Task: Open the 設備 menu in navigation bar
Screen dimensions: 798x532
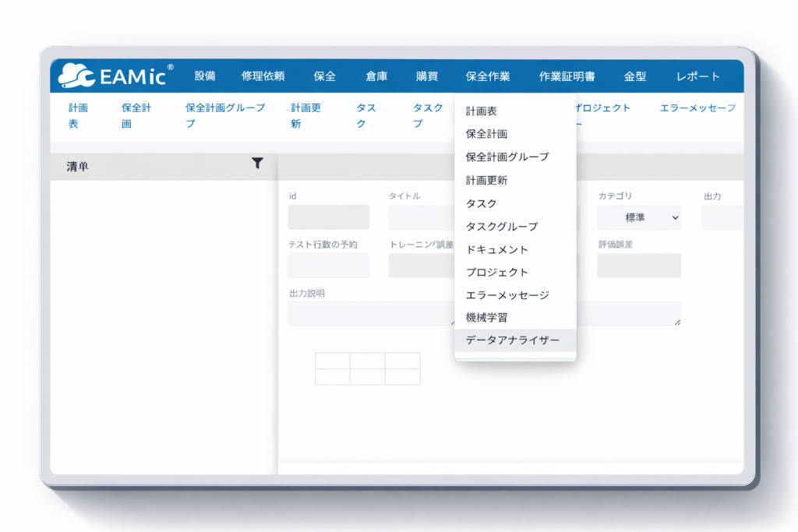Action: pos(205,76)
